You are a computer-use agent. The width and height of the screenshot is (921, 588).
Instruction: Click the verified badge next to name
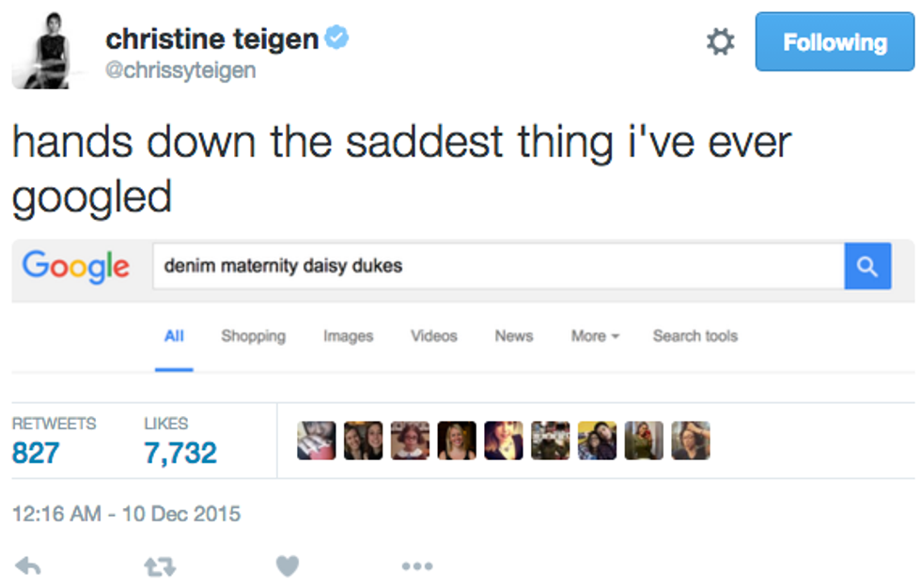click(x=337, y=39)
